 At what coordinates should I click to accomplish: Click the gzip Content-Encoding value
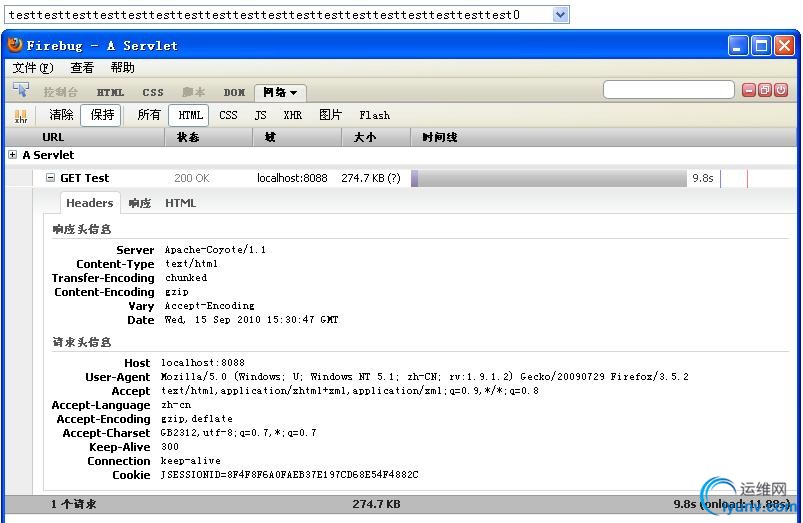[177, 292]
